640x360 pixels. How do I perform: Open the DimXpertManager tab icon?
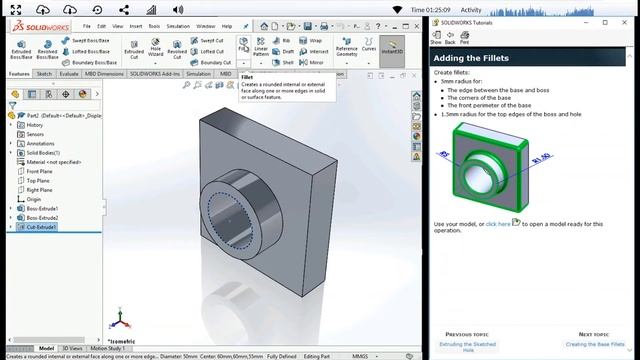click(x=65, y=94)
